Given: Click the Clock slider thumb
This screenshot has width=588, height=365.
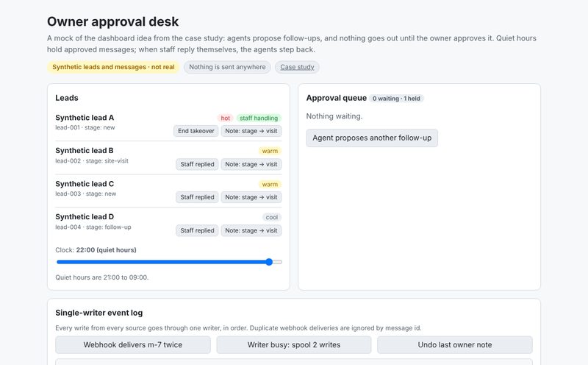Looking at the screenshot, I should click(x=269, y=262).
